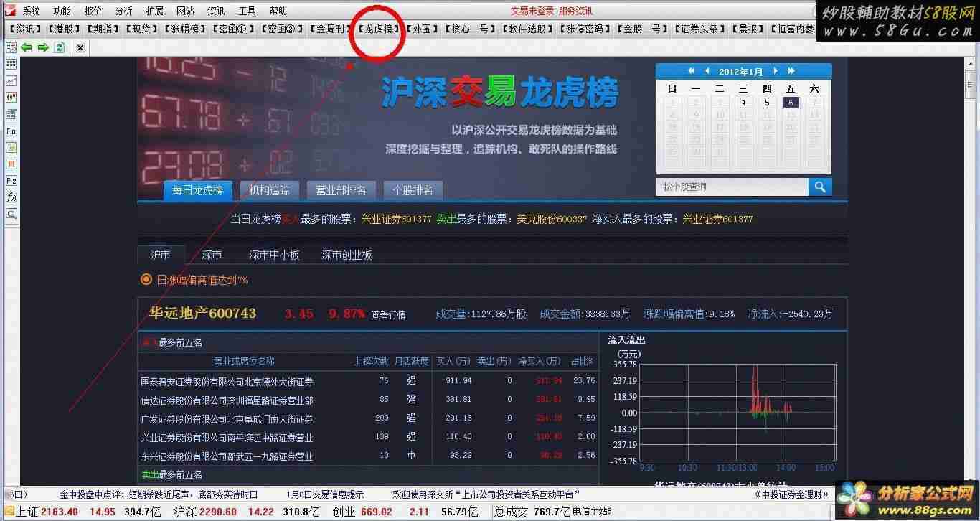The image size is (980, 521).
Task: Click into the 按个股查询 search field
Action: tap(732, 187)
